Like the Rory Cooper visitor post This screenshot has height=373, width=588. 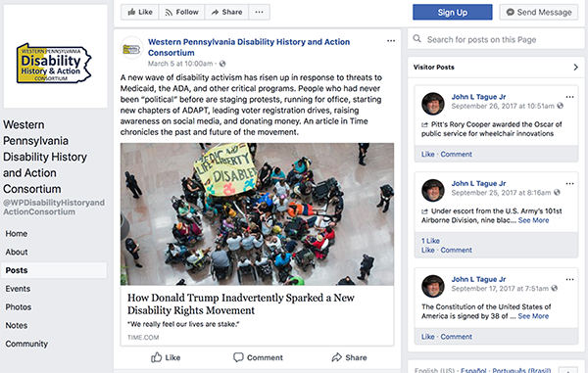click(427, 155)
